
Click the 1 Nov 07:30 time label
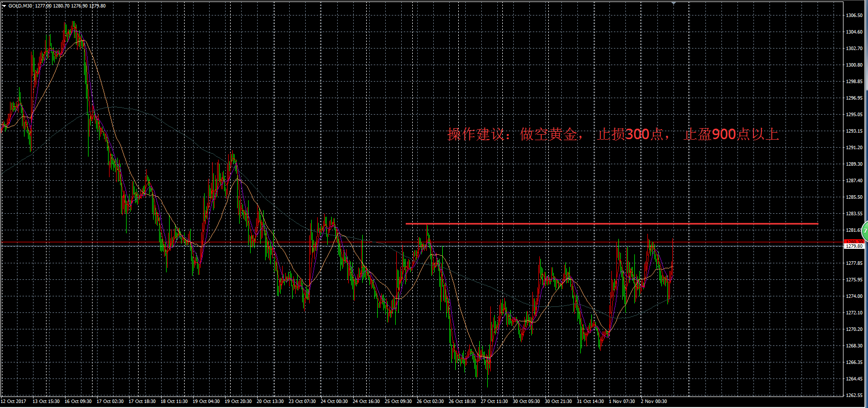[622, 401]
